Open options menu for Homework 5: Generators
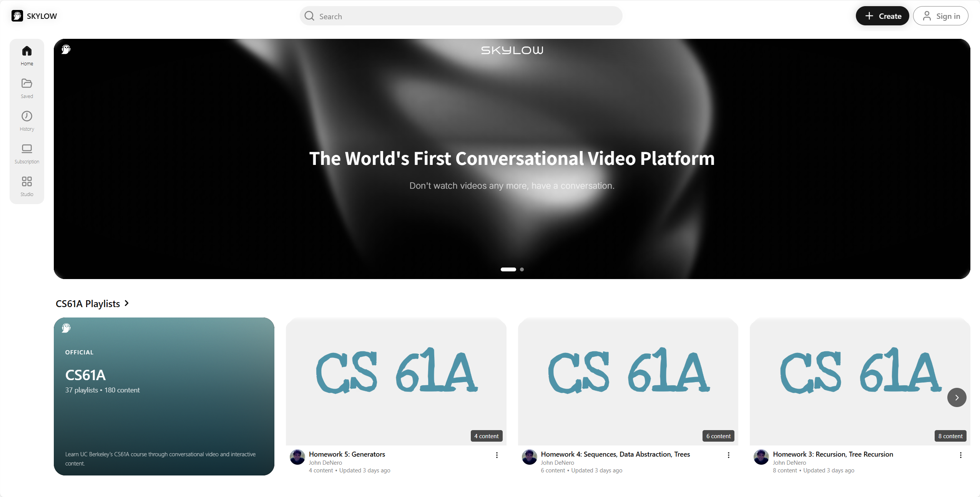Screen dimensions: 980x497 (x=497, y=455)
